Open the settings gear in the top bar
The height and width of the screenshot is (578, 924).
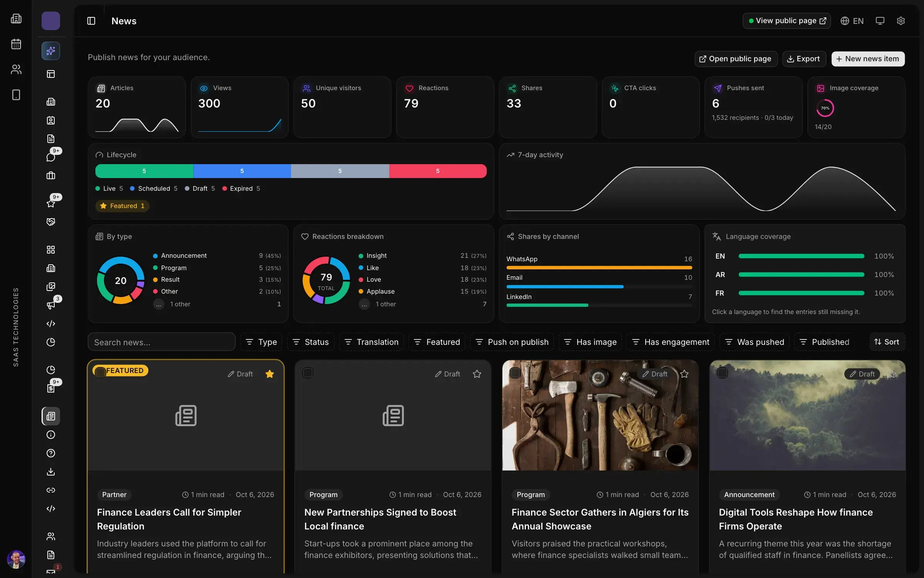[901, 21]
